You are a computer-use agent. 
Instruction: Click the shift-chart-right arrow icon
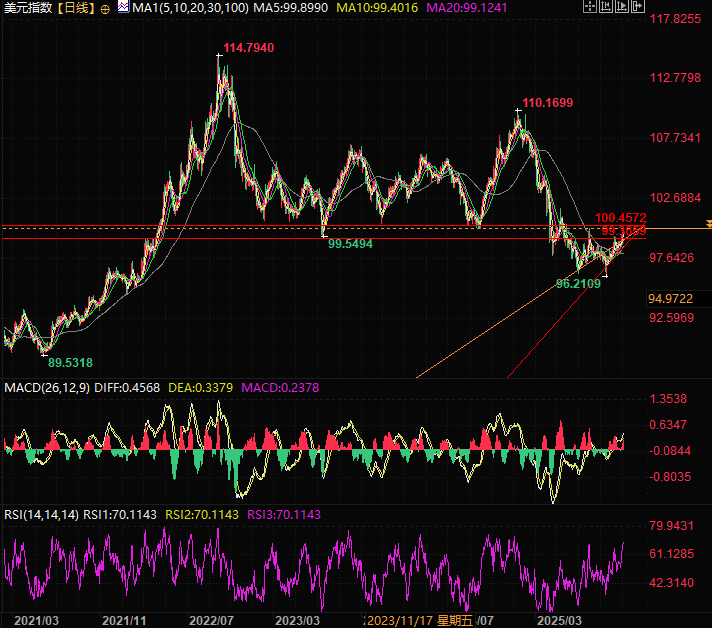[x=638, y=6]
